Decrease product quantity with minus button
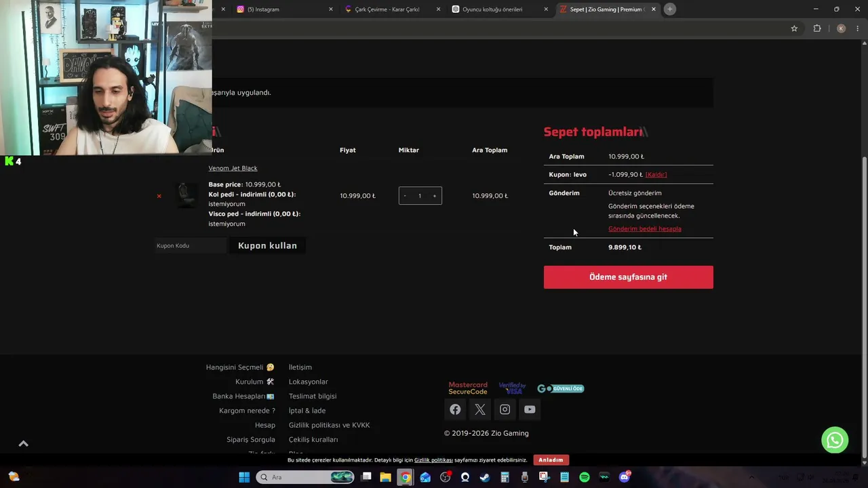 tap(405, 196)
